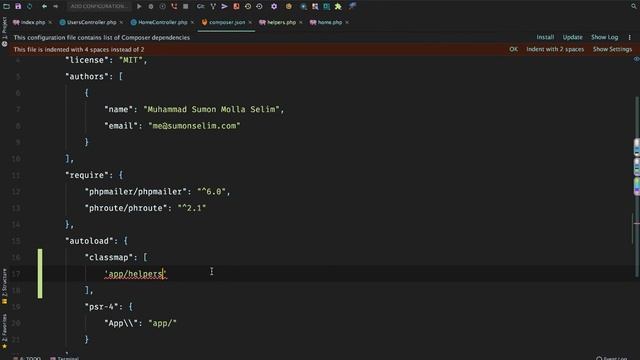Image resolution: width=640 pixels, height=360 pixels.
Task: Toggle the Favorites tool window side tab
Action: (4, 331)
